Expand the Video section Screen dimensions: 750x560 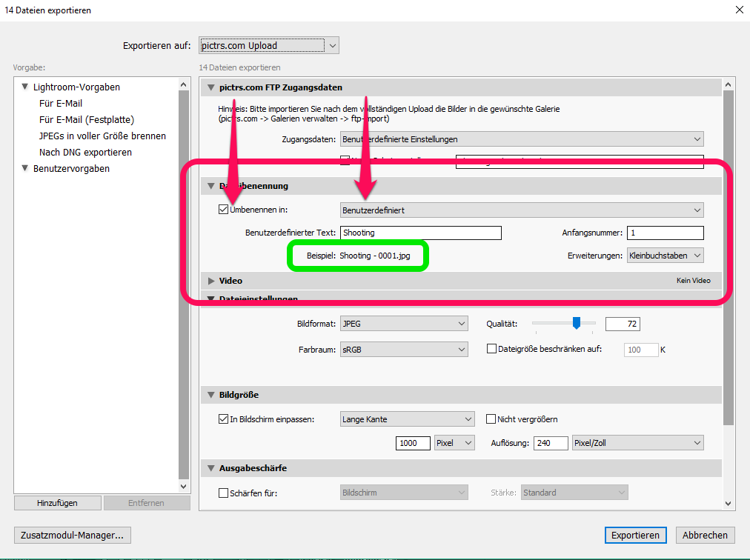click(x=211, y=281)
